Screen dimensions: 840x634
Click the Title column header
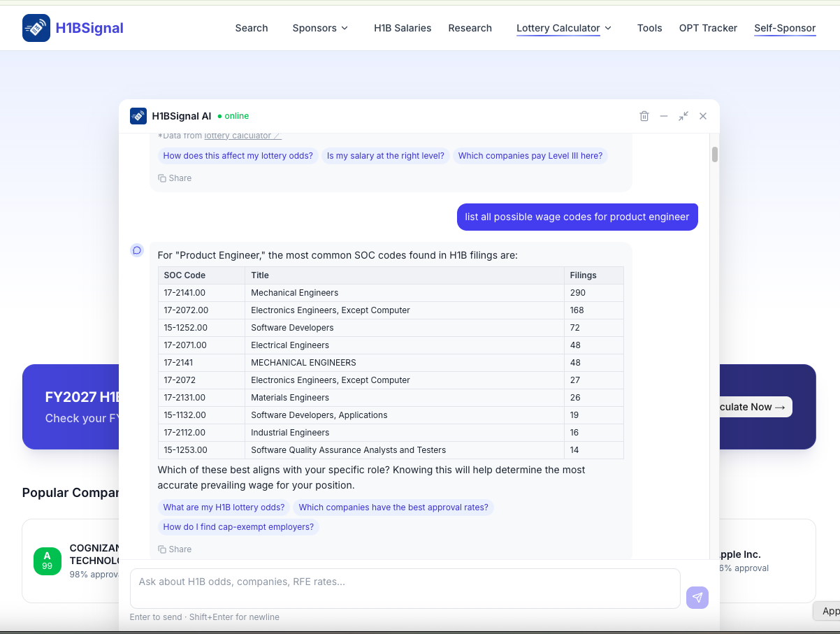point(405,275)
